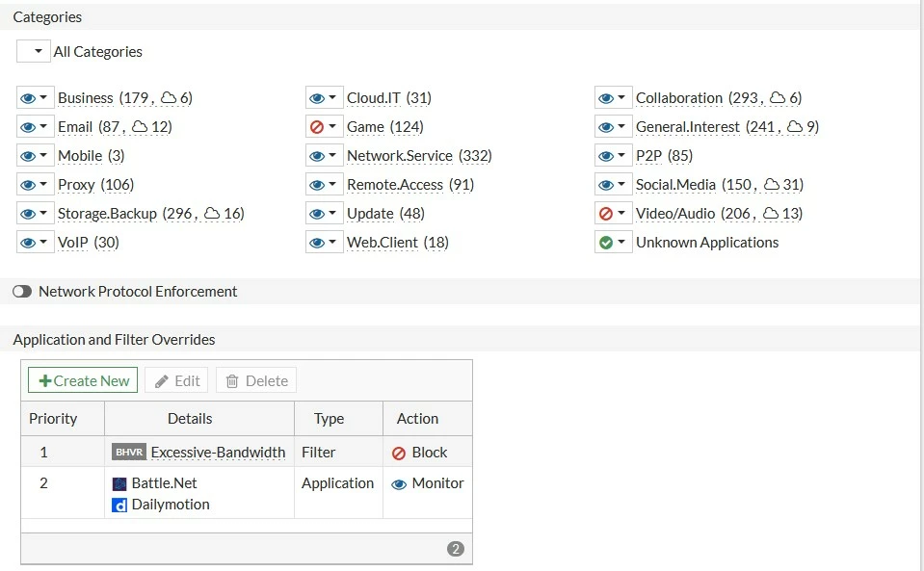Click the Business category monitor eye icon
924x571 pixels.
point(28,97)
